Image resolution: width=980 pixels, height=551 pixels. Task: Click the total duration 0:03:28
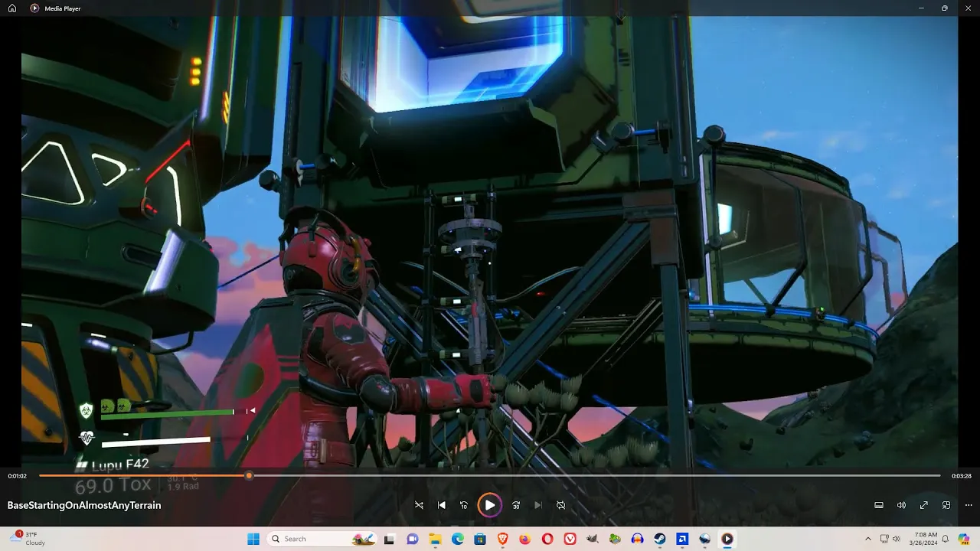coord(962,476)
